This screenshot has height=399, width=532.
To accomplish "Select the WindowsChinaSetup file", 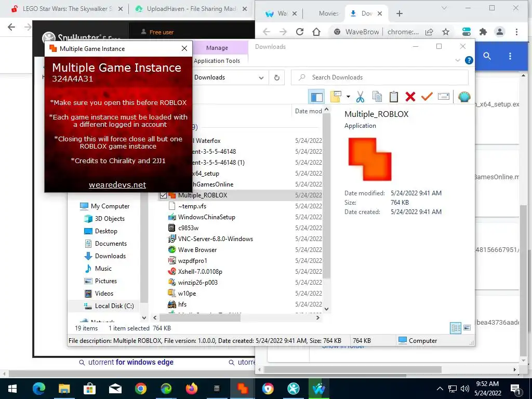I will 206,217.
